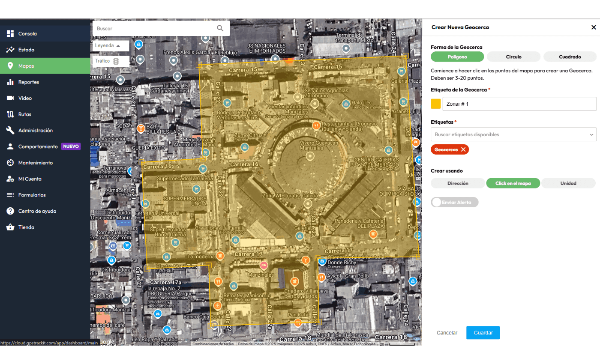Click the search magnifier icon
600x364 pixels.
[x=220, y=28]
